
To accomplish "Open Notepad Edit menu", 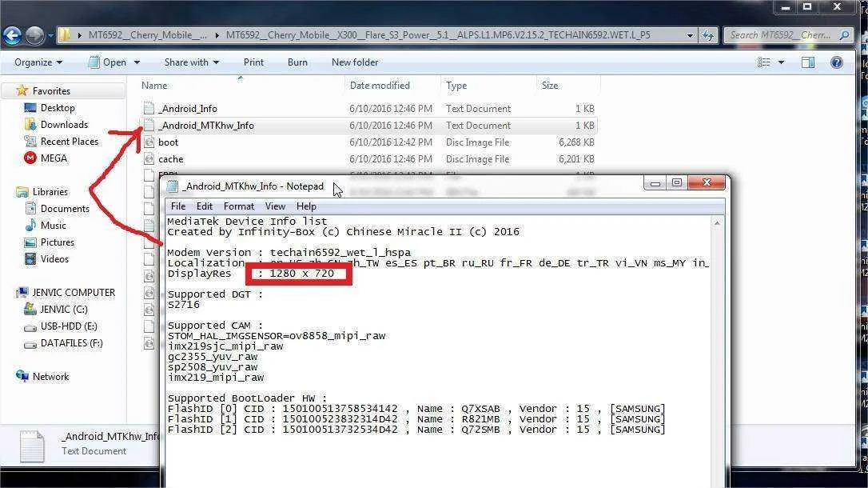I will click(205, 206).
